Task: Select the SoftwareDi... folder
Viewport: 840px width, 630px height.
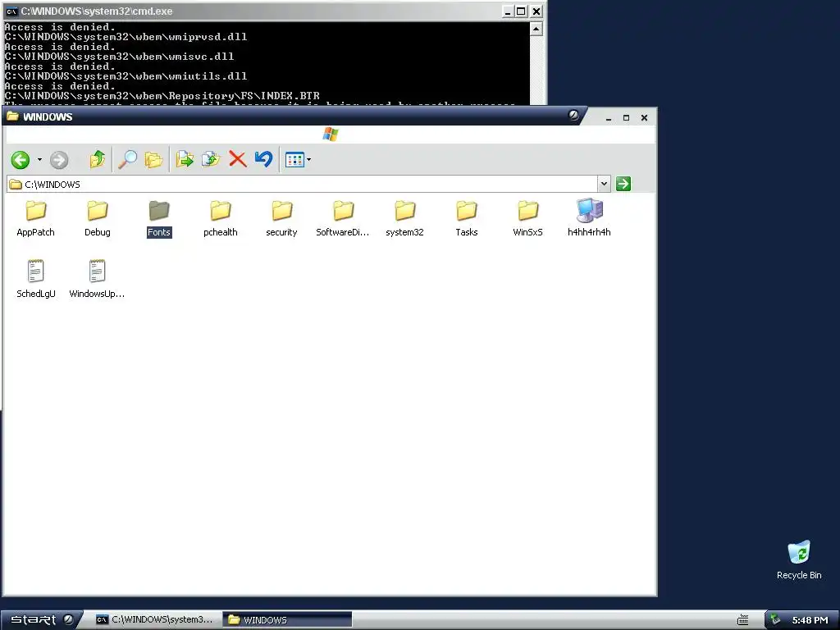Action: 343,218
